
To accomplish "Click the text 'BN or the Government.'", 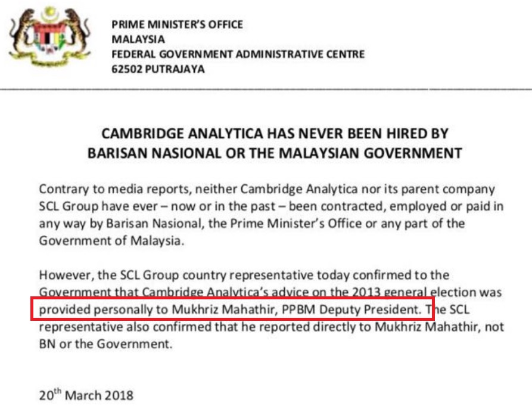I will click(x=106, y=344).
